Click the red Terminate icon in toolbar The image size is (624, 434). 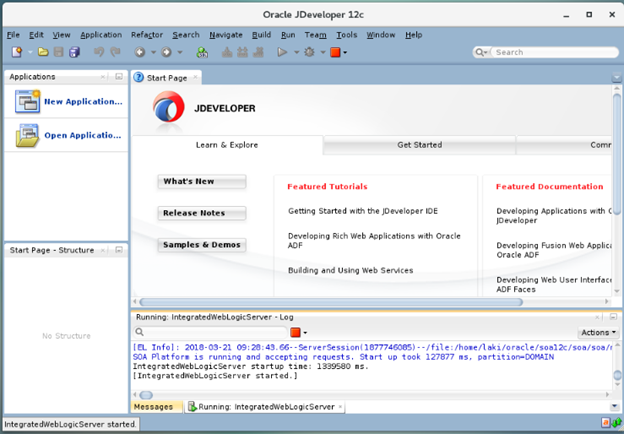tap(336, 52)
